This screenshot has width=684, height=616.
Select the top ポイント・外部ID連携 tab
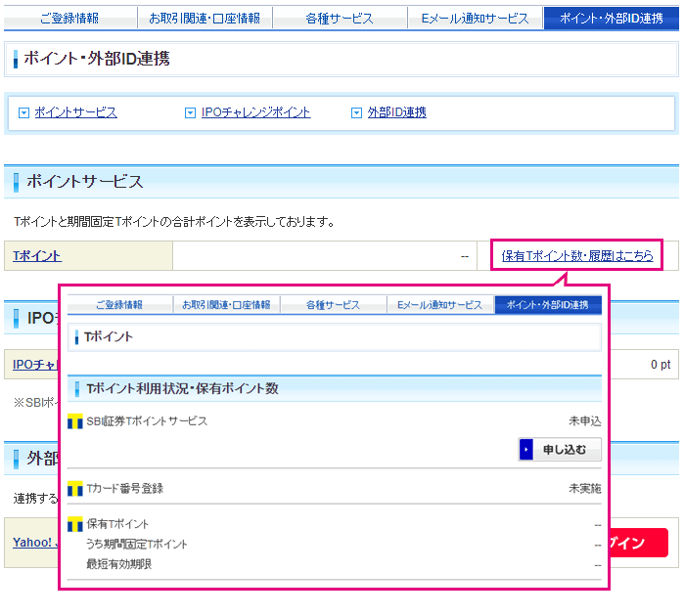point(611,19)
